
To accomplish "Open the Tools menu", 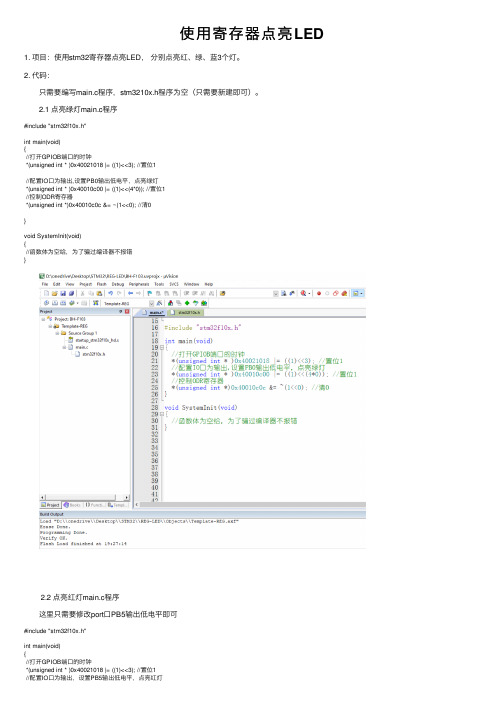I will coord(159,284).
